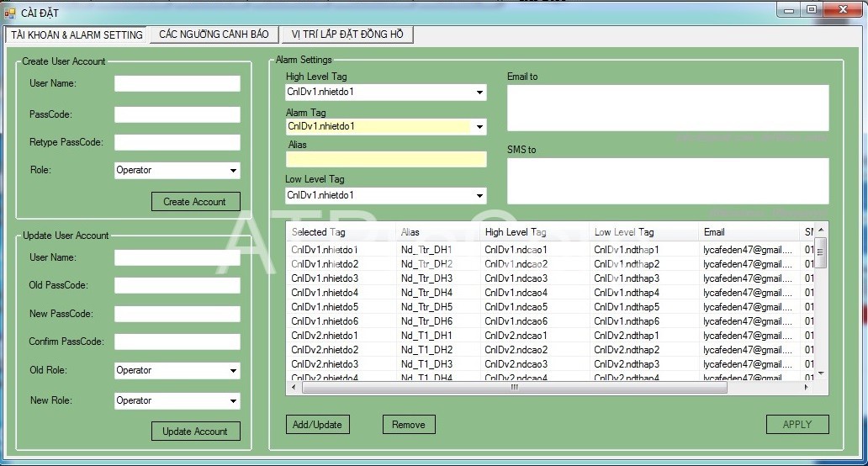The width and height of the screenshot is (868, 466).
Task: Click the APPLY button
Action: click(797, 425)
